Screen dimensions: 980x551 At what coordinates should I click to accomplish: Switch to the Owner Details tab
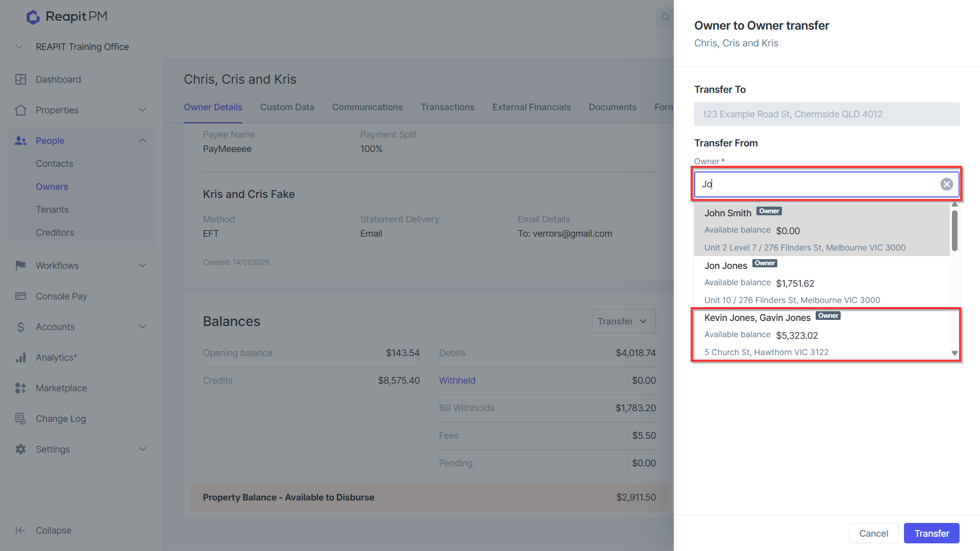point(213,107)
